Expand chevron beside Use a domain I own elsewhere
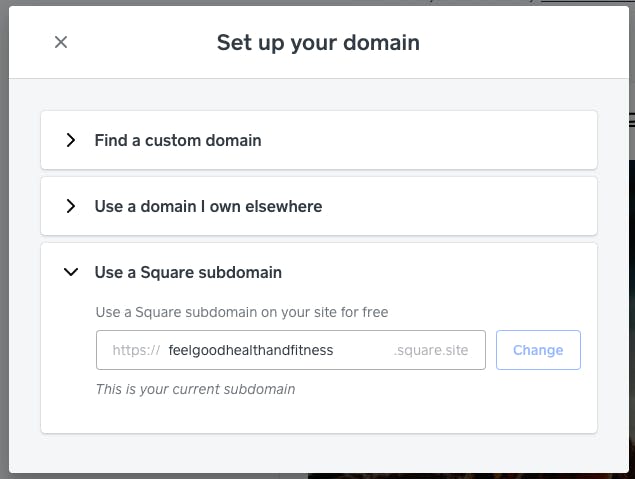The image size is (635, 479). pos(71,206)
